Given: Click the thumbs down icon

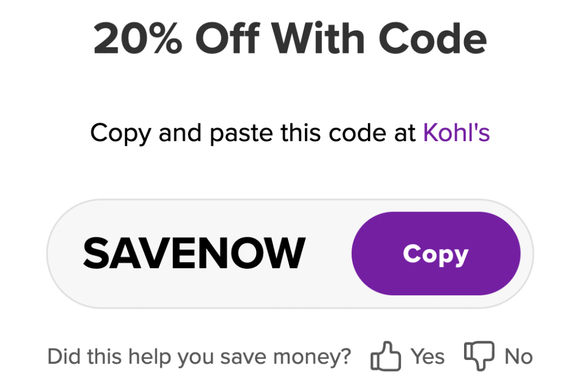Looking at the screenshot, I should 479,355.
